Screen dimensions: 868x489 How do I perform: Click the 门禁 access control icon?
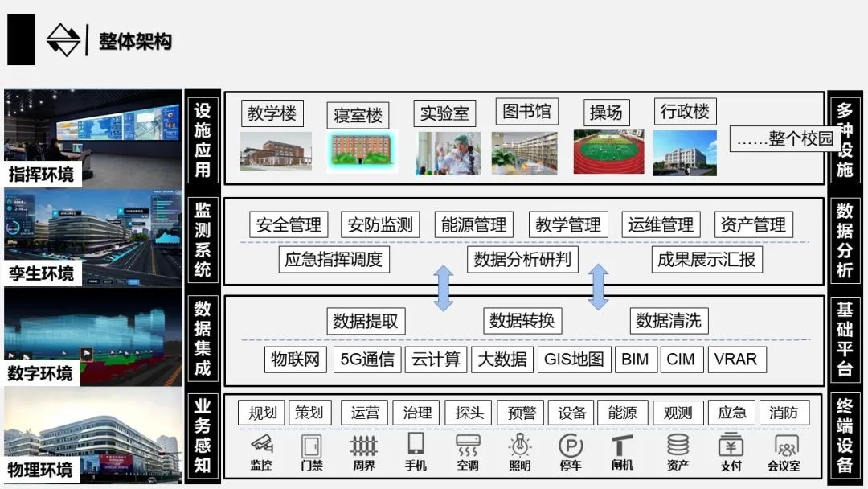point(311,448)
